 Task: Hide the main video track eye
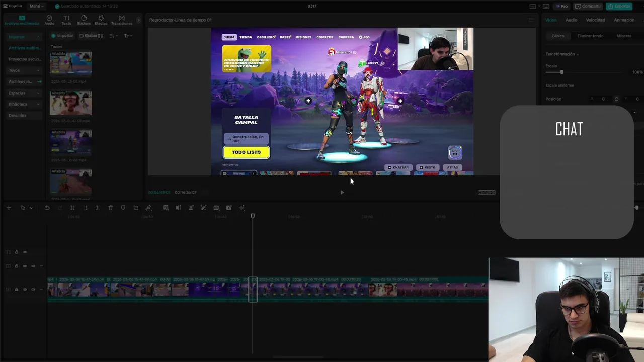click(x=25, y=289)
